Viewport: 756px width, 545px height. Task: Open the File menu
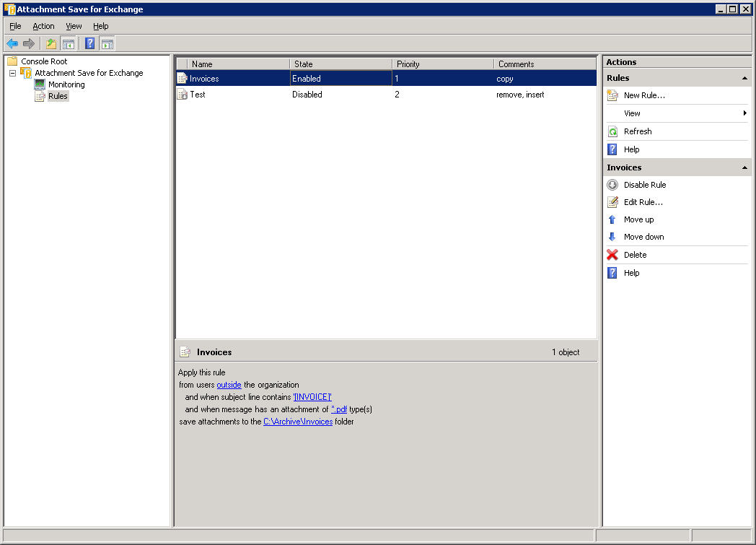pyautogui.click(x=15, y=26)
